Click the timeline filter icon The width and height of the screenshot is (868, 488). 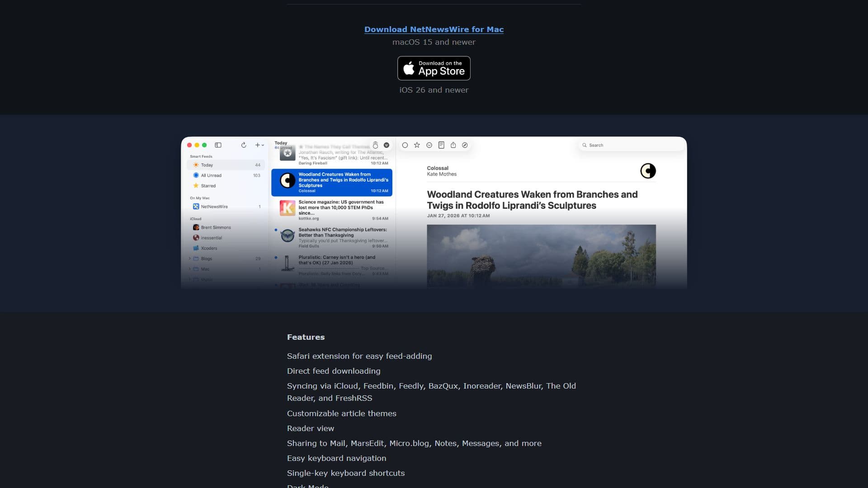pyautogui.click(x=387, y=145)
